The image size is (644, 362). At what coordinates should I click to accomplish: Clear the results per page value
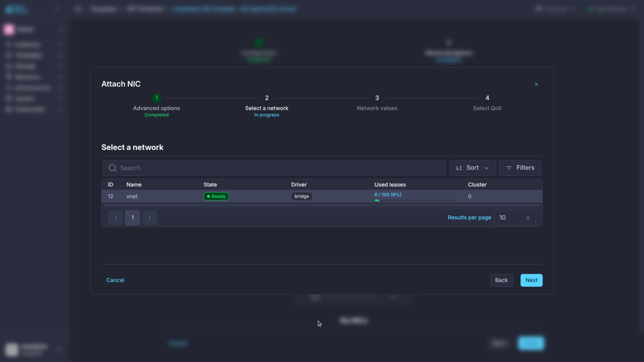coord(528,218)
